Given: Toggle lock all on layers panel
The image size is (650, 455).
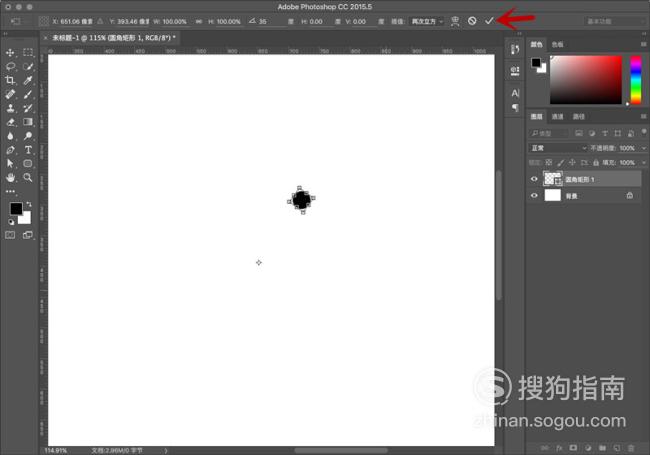Looking at the screenshot, I should click(x=596, y=162).
